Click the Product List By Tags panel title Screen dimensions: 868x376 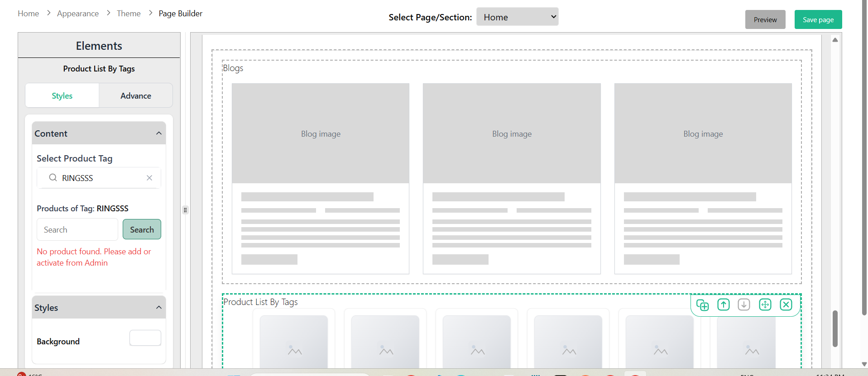tap(99, 69)
